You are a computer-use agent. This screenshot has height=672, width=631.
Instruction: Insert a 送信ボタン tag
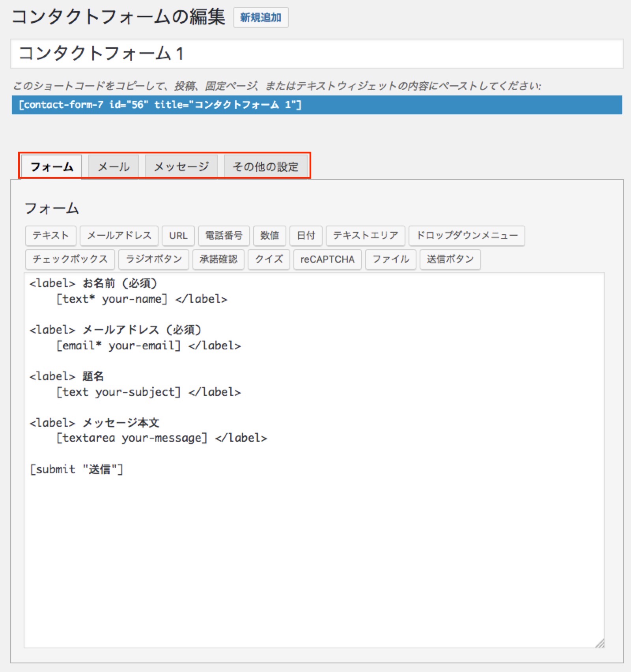450,259
